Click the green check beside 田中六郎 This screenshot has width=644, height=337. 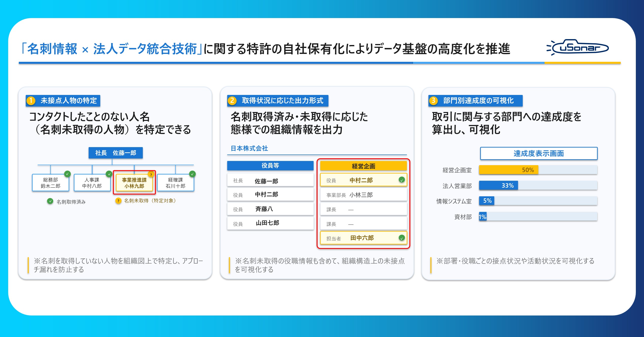coord(401,238)
